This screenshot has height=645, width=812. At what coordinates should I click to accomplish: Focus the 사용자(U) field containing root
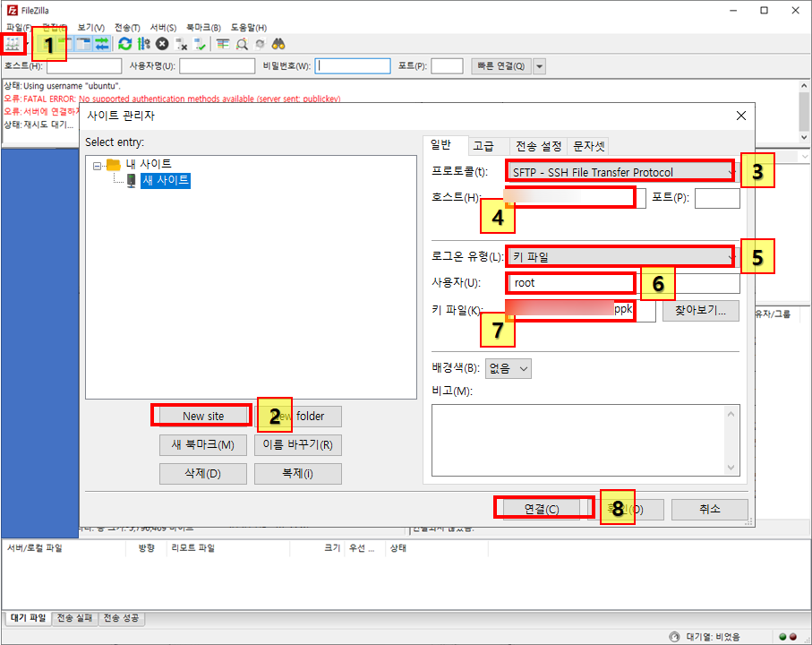click(625, 283)
